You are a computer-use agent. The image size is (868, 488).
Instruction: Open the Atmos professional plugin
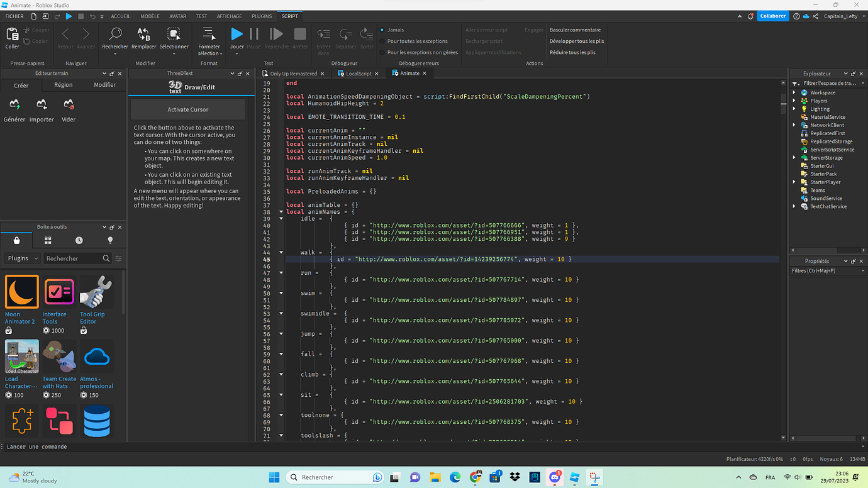pyautogui.click(x=96, y=357)
